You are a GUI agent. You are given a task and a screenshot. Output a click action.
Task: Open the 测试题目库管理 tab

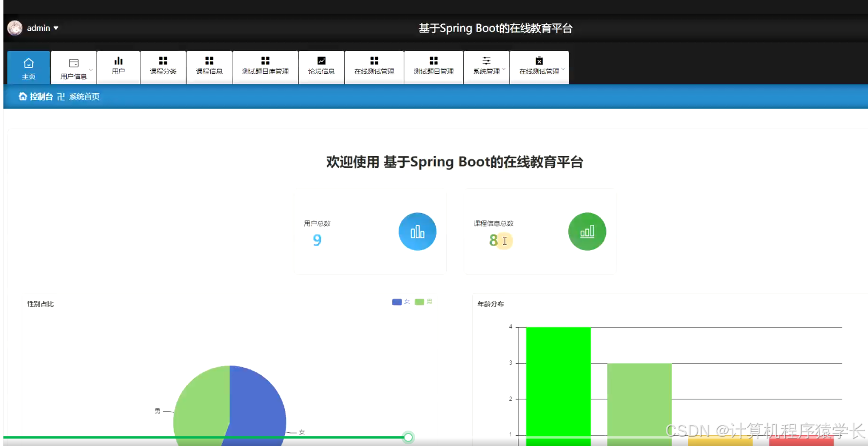pos(266,67)
